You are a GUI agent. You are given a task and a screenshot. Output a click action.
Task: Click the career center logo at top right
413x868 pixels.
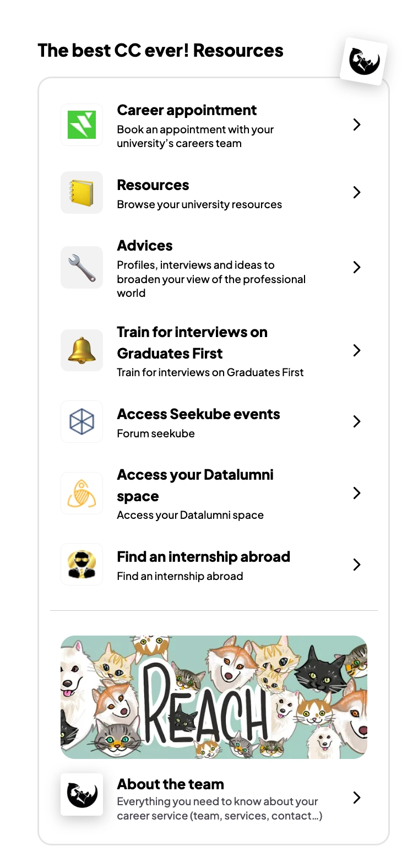(363, 61)
